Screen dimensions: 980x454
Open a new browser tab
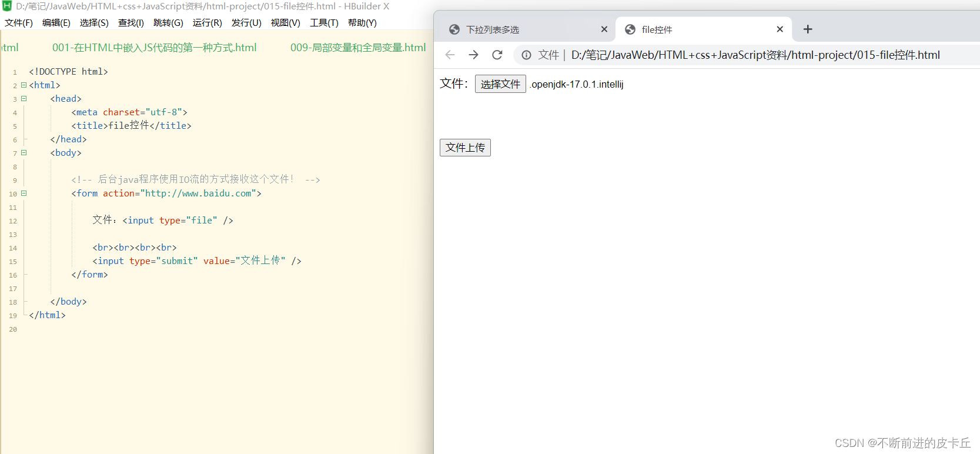coord(808,29)
